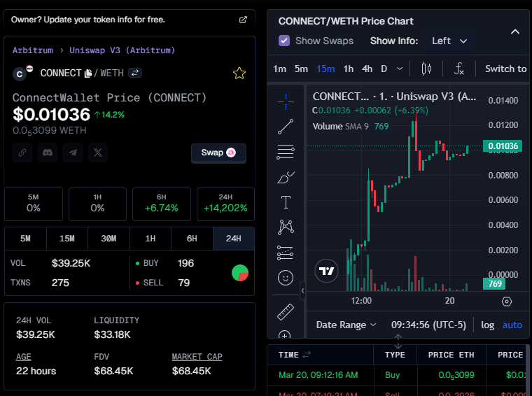
Task: Collapse the price chart panel
Action: point(515,31)
